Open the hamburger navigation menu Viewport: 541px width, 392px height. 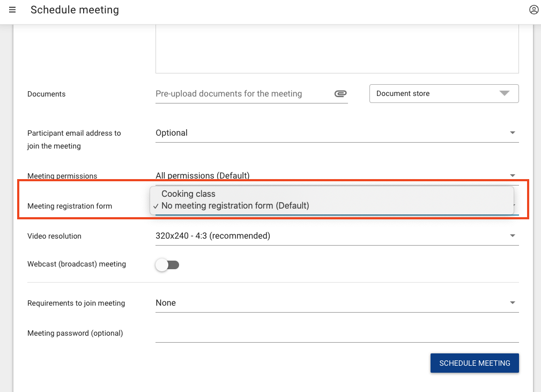point(12,10)
